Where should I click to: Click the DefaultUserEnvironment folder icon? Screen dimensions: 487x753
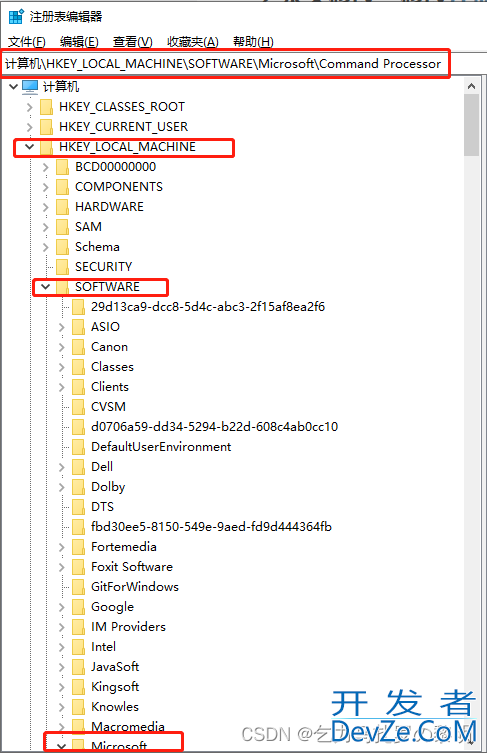78,447
